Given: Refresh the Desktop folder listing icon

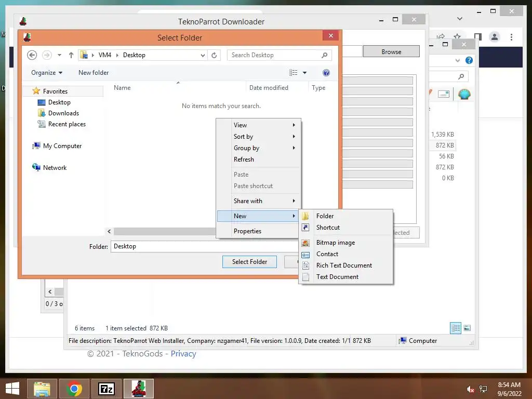Looking at the screenshot, I should [x=214, y=55].
